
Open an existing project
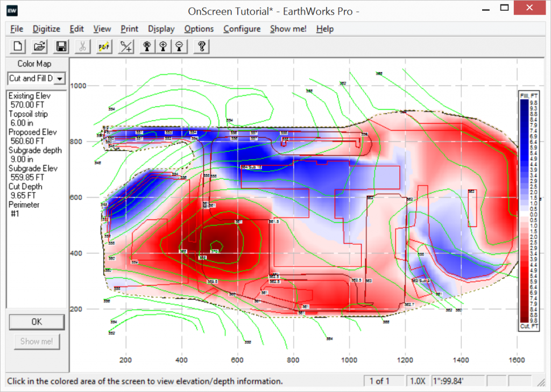coord(39,46)
